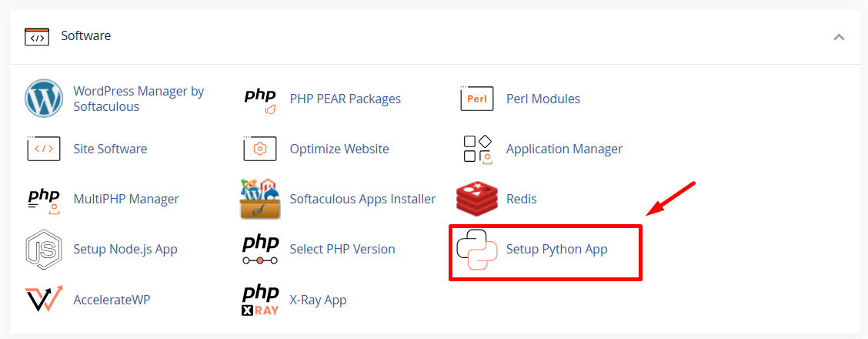Click the Optimize Website gear icon
This screenshot has width=868, height=339.
tap(260, 149)
